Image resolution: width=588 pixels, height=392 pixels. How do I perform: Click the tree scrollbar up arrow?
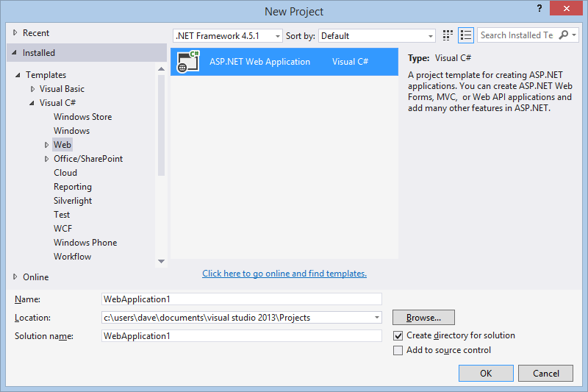pos(161,68)
